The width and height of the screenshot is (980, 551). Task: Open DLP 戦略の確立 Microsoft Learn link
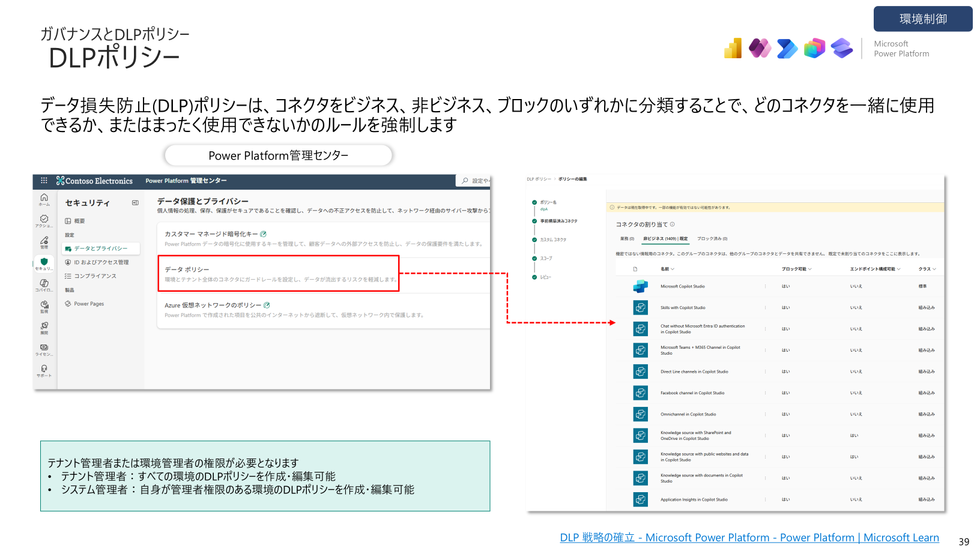click(749, 538)
